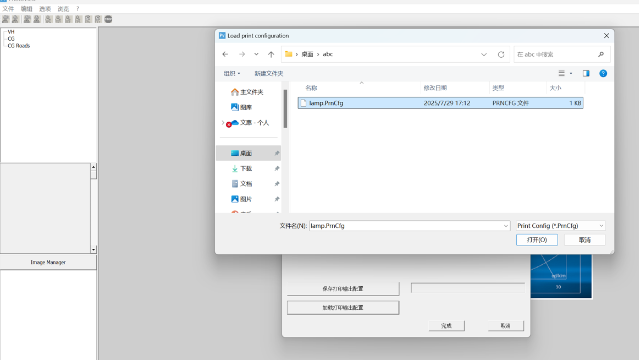Click 保存打印输出配置 in the background window
This screenshot has width=640, height=360.
coord(343,289)
